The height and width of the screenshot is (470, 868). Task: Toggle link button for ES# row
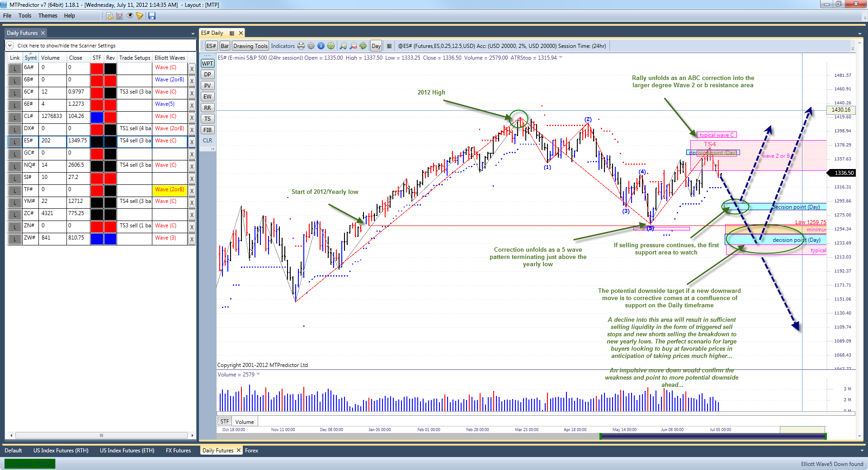click(x=15, y=142)
